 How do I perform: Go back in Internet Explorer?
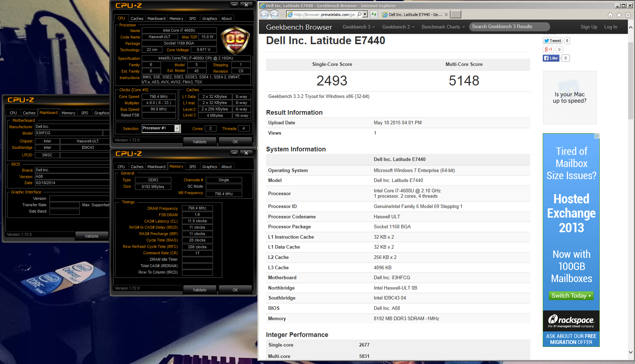[264, 14]
